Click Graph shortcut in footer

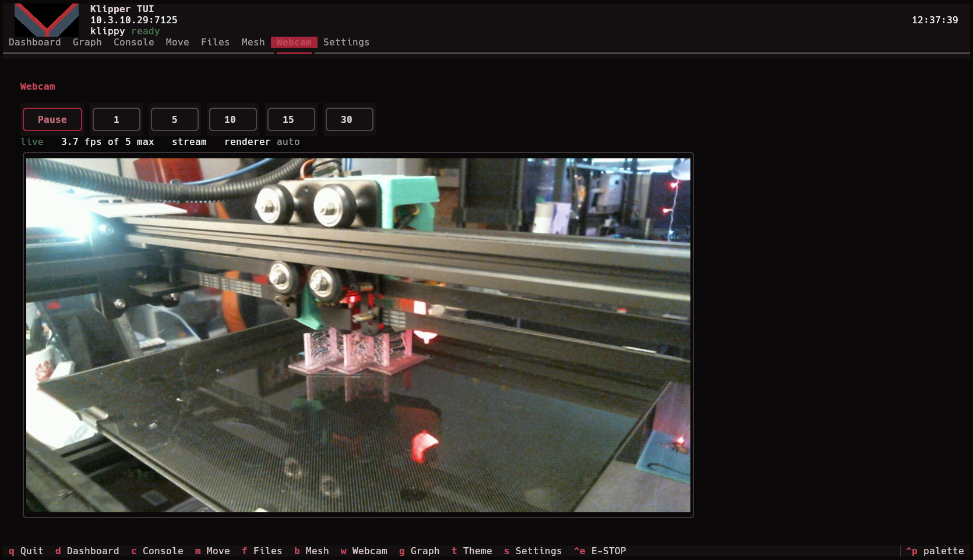(419, 551)
